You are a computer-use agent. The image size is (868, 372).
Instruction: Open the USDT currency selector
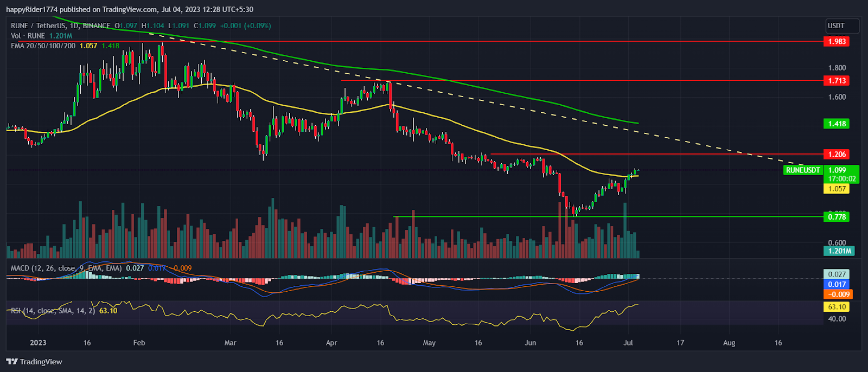(x=842, y=25)
